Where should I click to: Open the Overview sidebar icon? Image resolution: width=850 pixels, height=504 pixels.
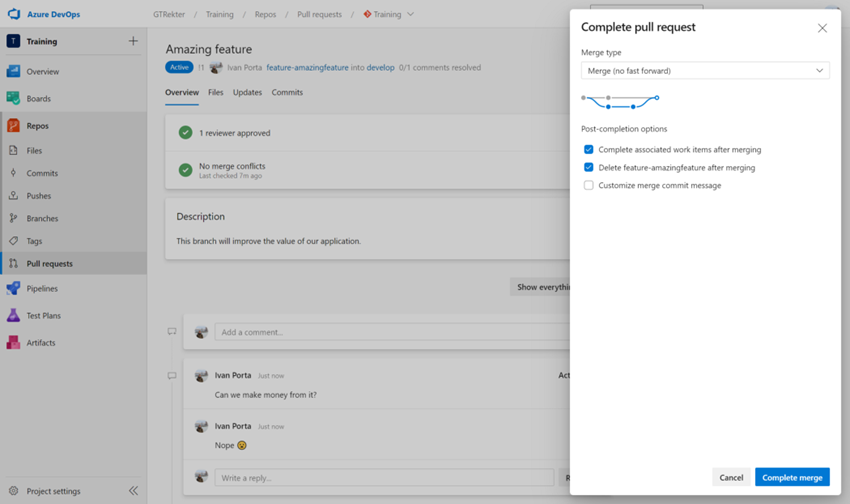pos(14,71)
